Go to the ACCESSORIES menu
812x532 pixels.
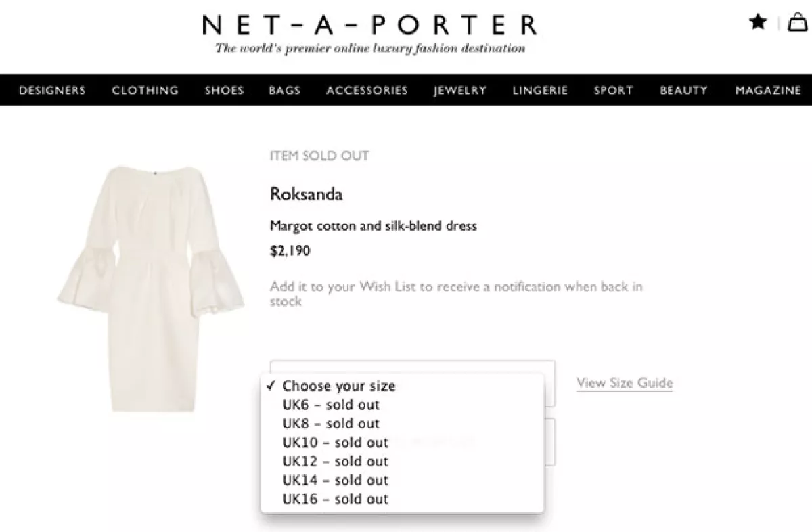(x=367, y=90)
